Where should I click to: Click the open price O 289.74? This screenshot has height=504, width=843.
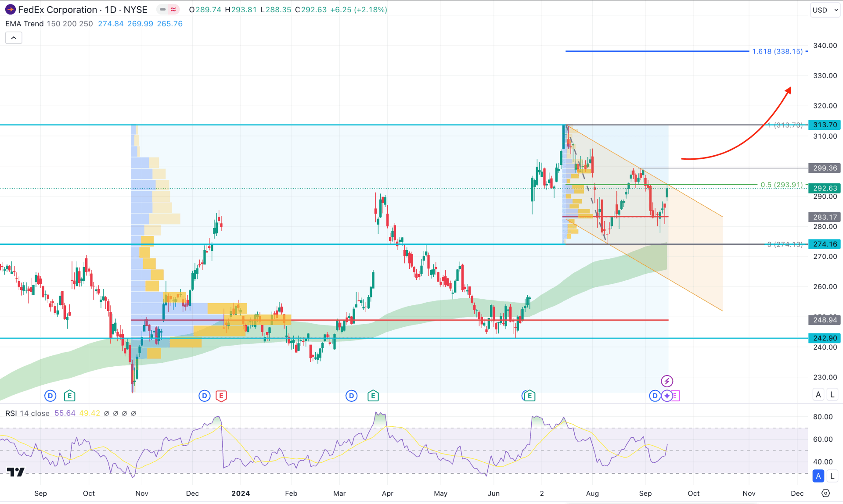point(205,10)
